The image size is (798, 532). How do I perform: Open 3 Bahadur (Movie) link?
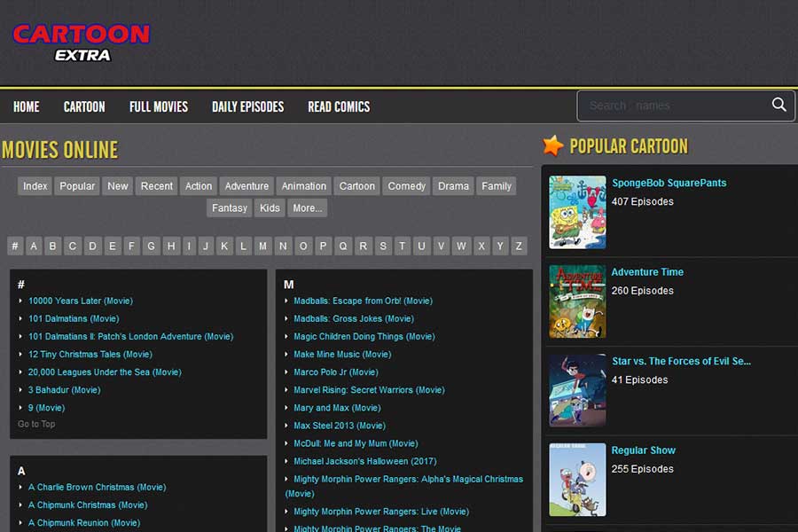point(64,390)
